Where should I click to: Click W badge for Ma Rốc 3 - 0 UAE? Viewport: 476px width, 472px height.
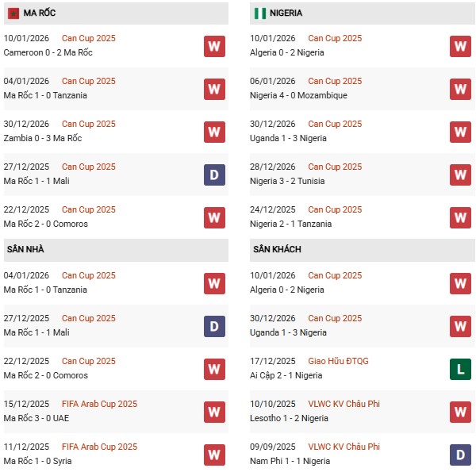pos(214,412)
